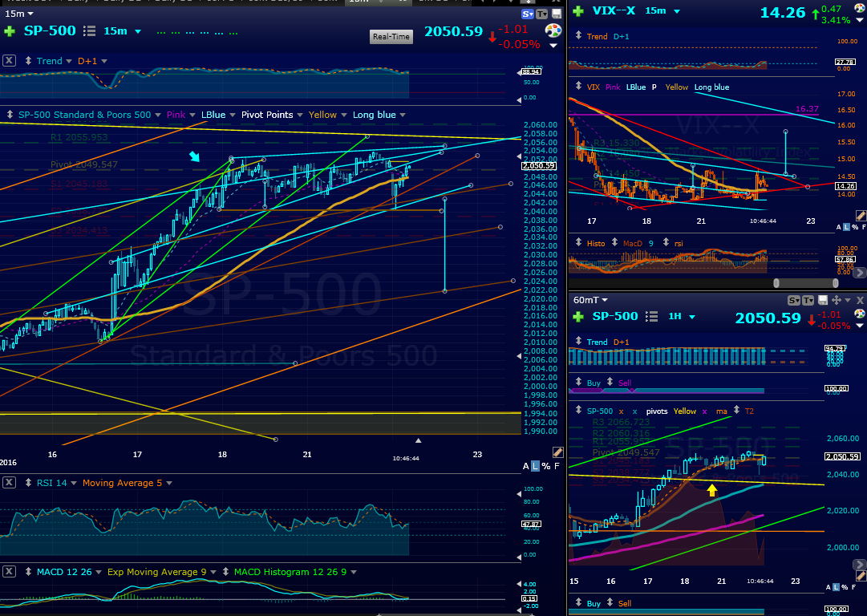Open drawing ruler tool in the 1H chart
Screen dimensions: 867x616
[861, 576]
